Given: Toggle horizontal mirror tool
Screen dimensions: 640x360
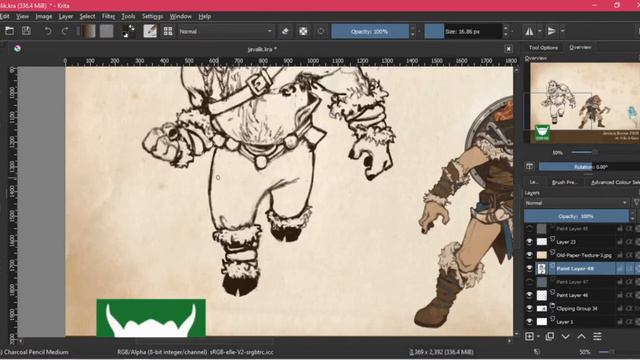Looking at the screenshot, I should click(x=529, y=31).
